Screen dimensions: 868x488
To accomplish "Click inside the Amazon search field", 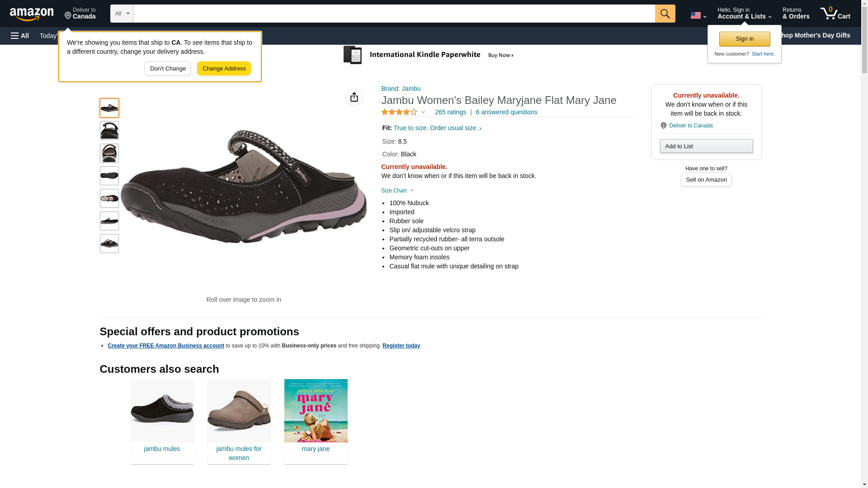I will [x=394, y=14].
